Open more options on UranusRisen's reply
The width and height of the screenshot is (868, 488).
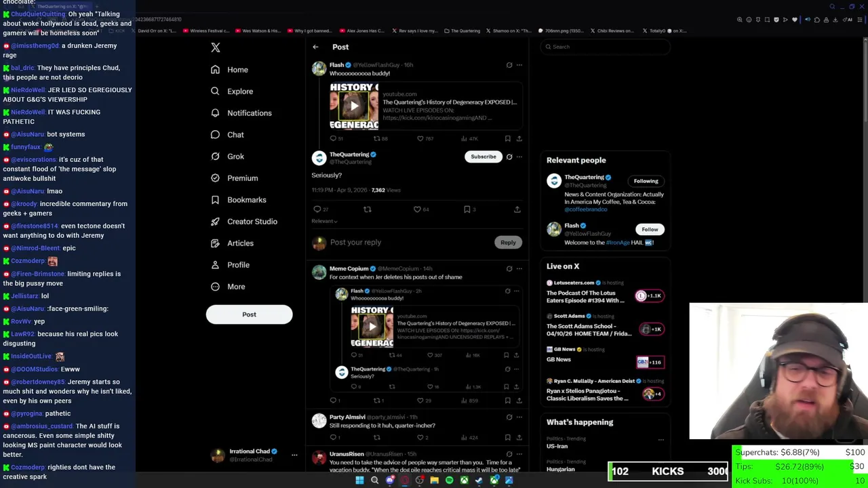click(519, 454)
